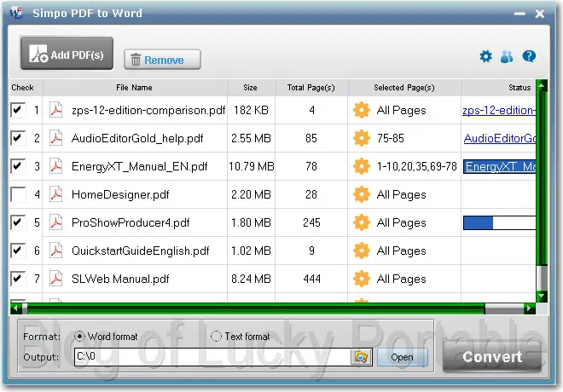Click PDF icon of SLWeb Manual.pdf

pyautogui.click(x=56, y=279)
